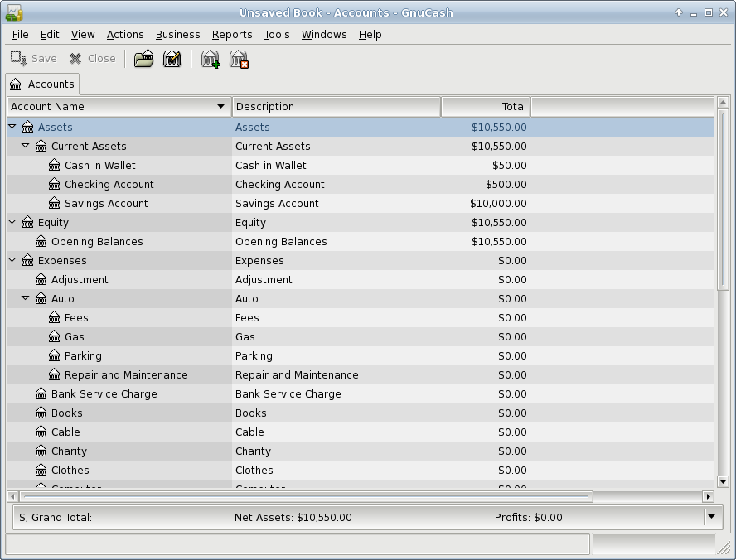The image size is (736, 560).
Task: Open the Tools menu
Action: pos(277,35)
